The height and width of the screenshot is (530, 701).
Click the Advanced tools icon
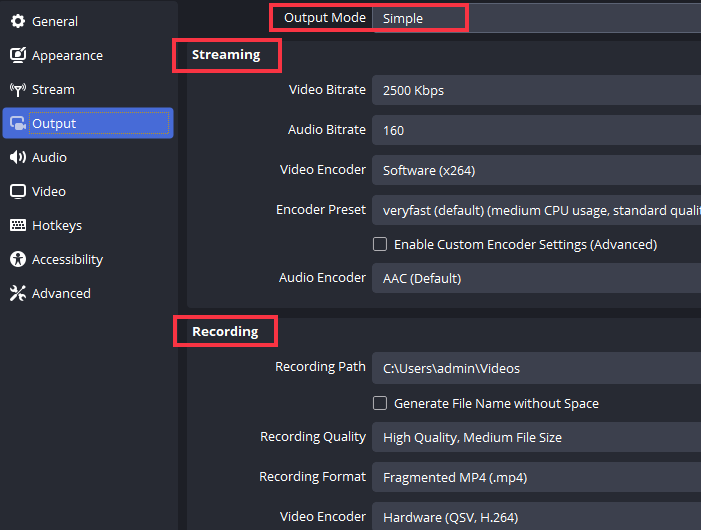point(17,293)
